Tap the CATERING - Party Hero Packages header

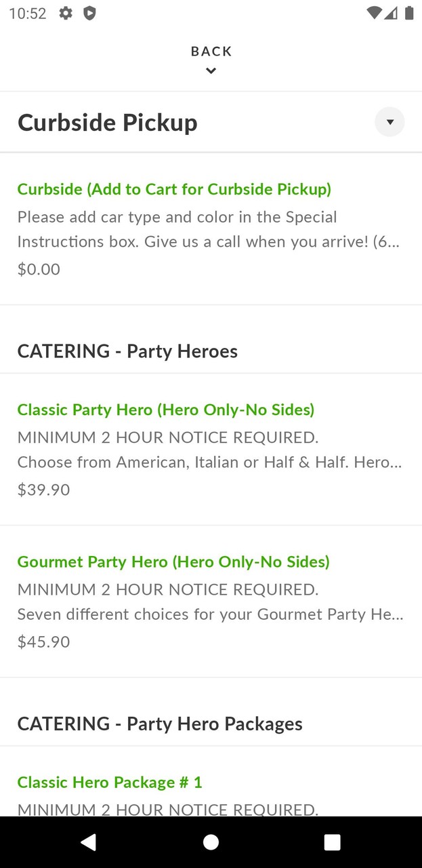[160, 724]
